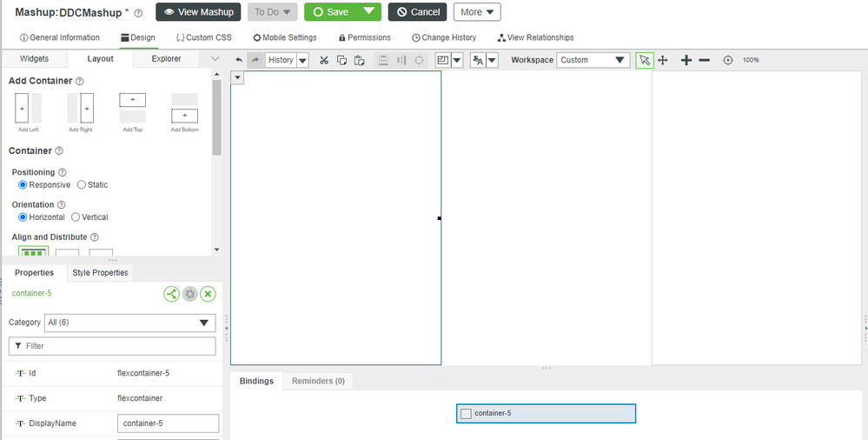Click the green share bindings icon for container-5
The image size is (868, 440).
click(172, 294)
